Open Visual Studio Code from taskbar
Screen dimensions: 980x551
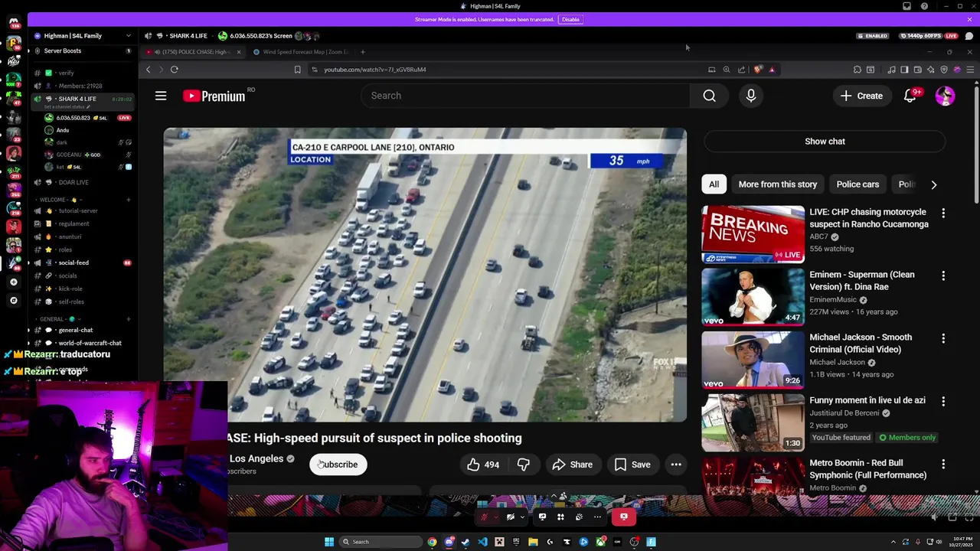pyautogui.click(x=482, y=542)
